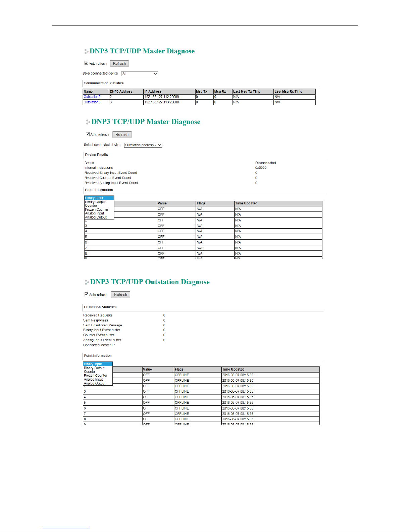The image size is (411, 532).
Task: Click the Sent Unsolicited Message label
Action: click(x=103, y=325)
